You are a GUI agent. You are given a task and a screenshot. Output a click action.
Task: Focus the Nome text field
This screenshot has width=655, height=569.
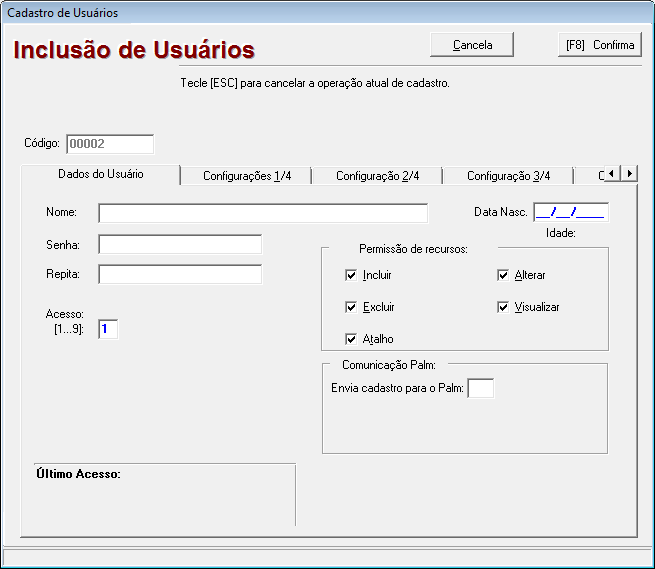(x=263, y=212)
